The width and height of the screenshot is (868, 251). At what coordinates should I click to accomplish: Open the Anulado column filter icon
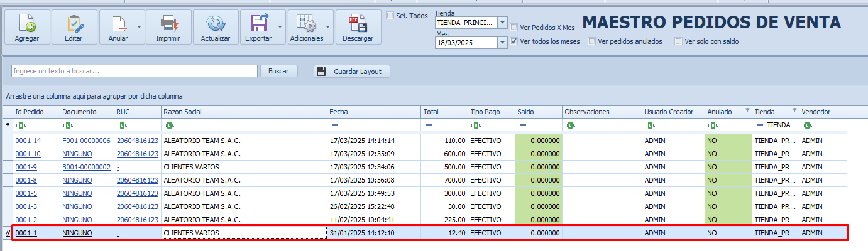point(747,110)
